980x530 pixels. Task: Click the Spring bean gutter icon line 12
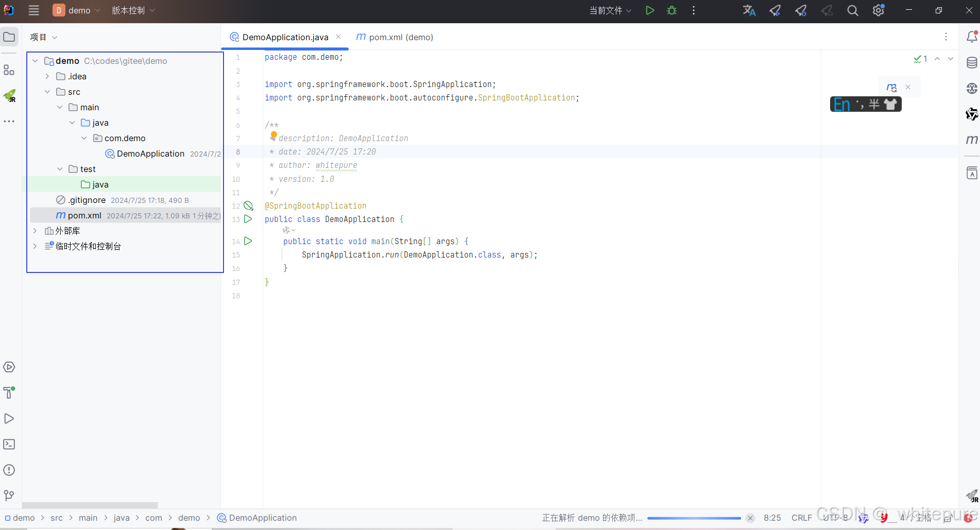point(248,206)
